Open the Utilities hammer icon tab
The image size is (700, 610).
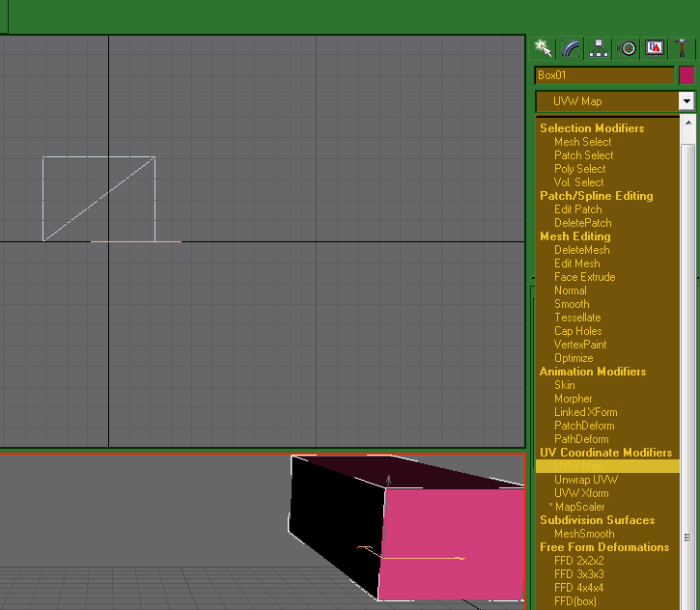(683, 48)
